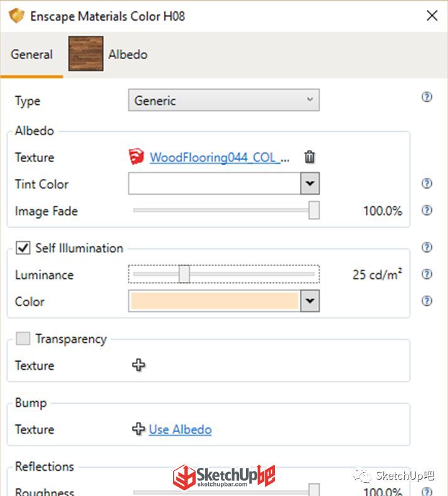This screenshot has width=448, height=496.
Task: Add a transparency texture with plus icon
Action: pyautogui.click(x=139, y=365)
